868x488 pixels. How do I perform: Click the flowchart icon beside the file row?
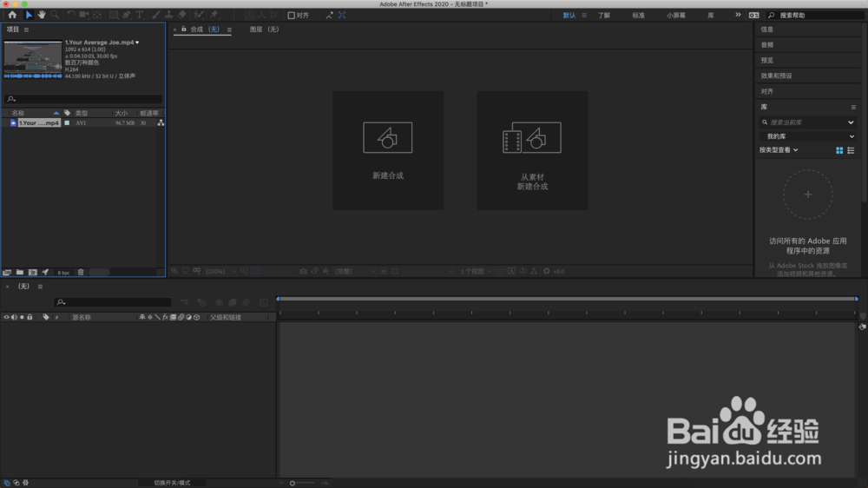pyautogui.click(x=161, y=123)
